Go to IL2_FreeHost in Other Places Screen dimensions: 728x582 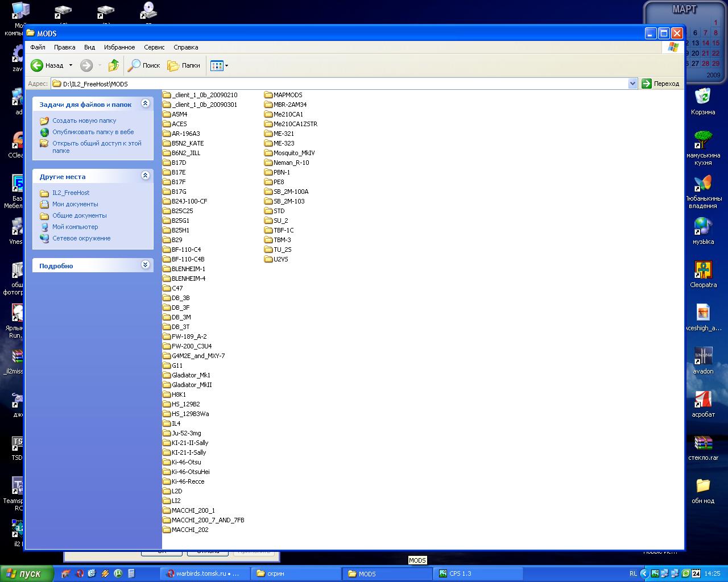[71, 193]
